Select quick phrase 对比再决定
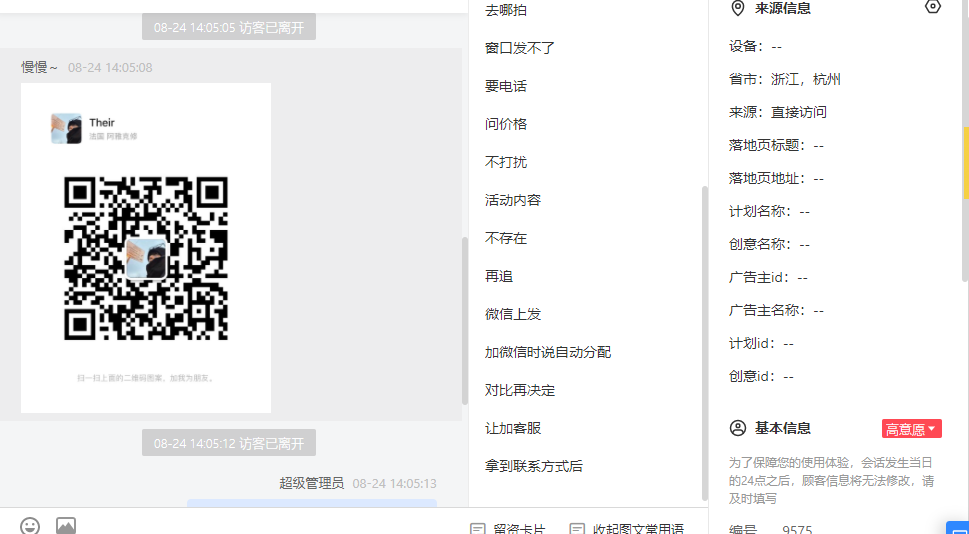The width and height of the screenshot is (969, 534). click(x=520, y=390)
